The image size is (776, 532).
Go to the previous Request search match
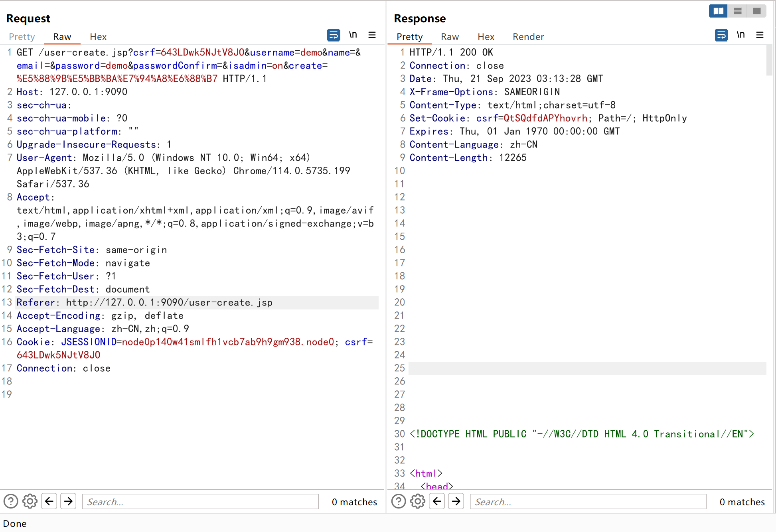[x=49, y=501]
